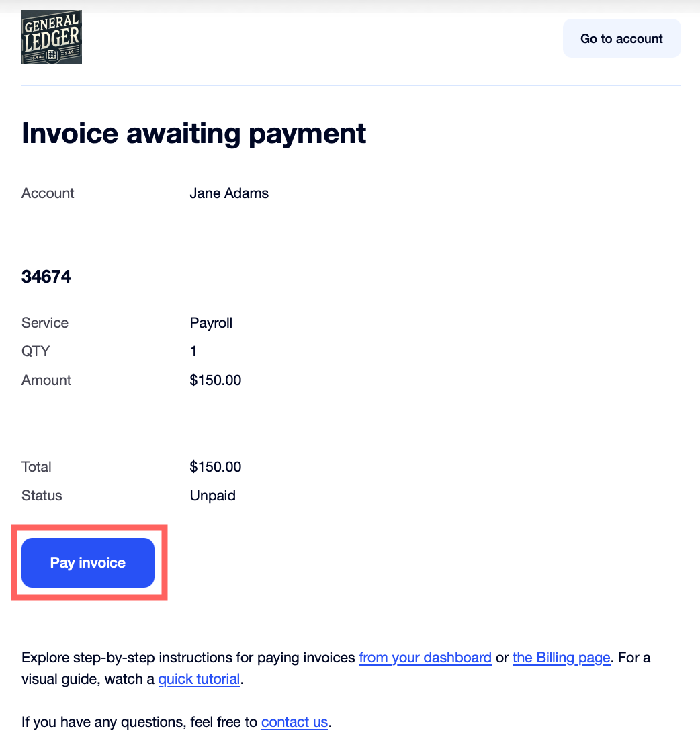This screenshot has height=747, width=700.
Task: Select the Status field label
Action: pos(42,496)
